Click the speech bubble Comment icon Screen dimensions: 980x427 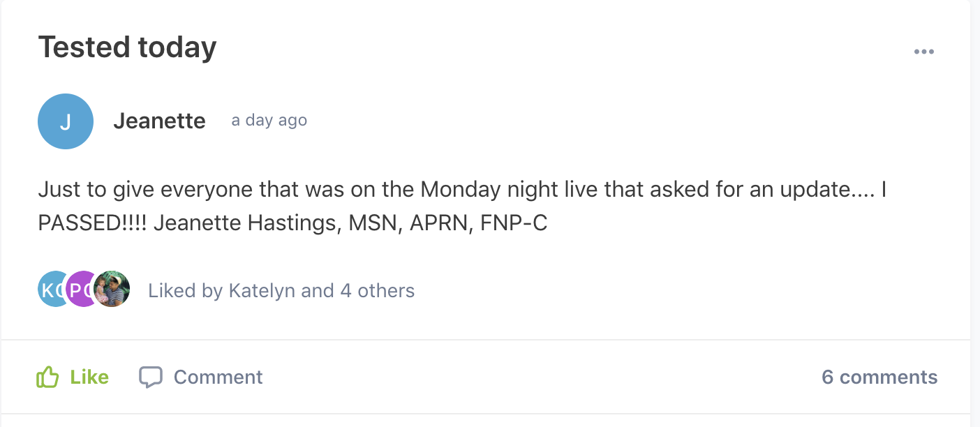click(x=151, y=377)
